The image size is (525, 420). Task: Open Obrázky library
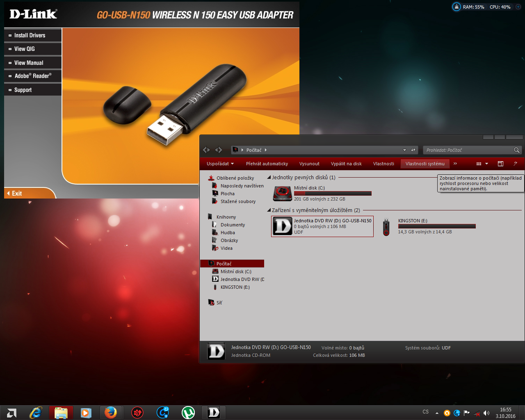point(229,240)
